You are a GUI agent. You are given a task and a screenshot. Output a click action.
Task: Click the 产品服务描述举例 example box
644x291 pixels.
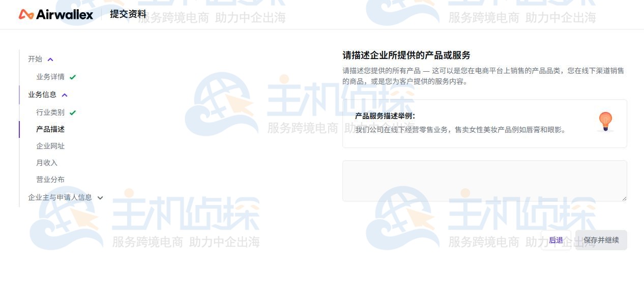(x=484, y=124)
